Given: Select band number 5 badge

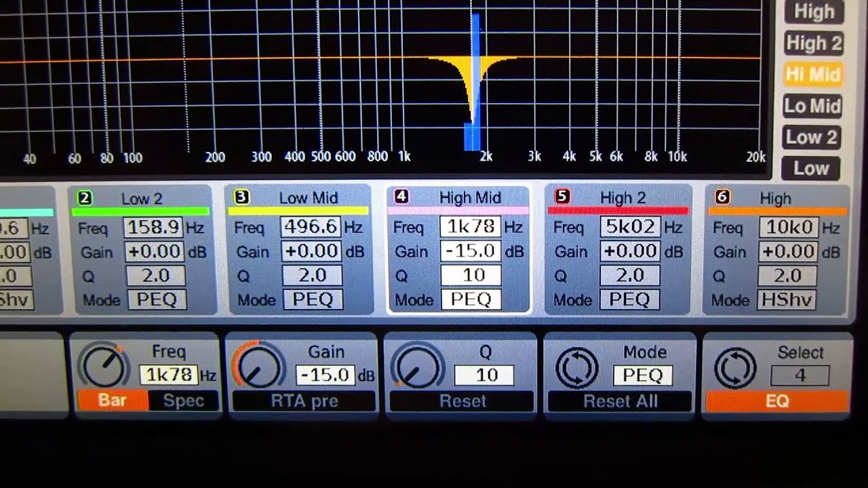Looking at the screenshot, I should [x=562, y=197].
